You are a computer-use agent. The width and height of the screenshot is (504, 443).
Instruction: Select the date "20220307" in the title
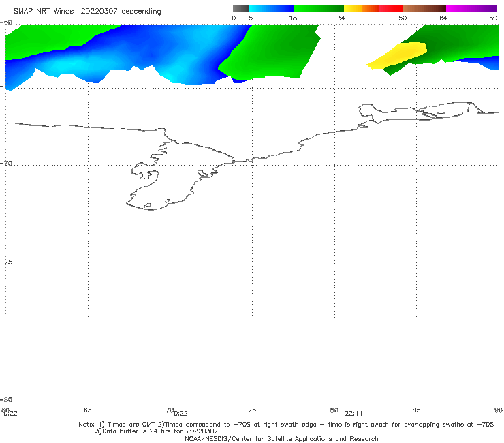click(x=99, y=11)
